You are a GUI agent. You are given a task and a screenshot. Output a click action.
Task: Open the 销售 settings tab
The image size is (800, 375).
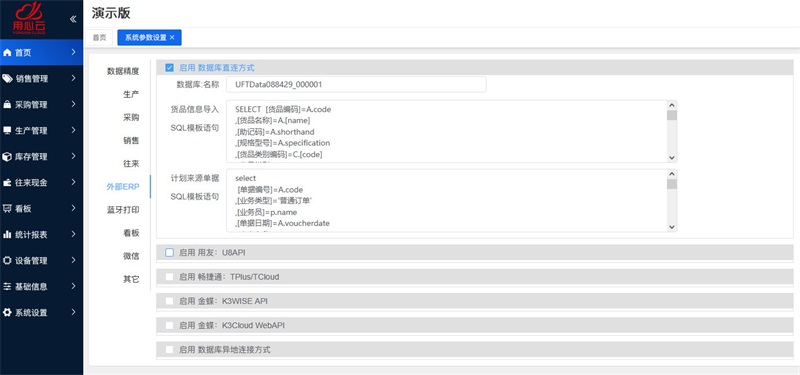(x=131, y=140)
